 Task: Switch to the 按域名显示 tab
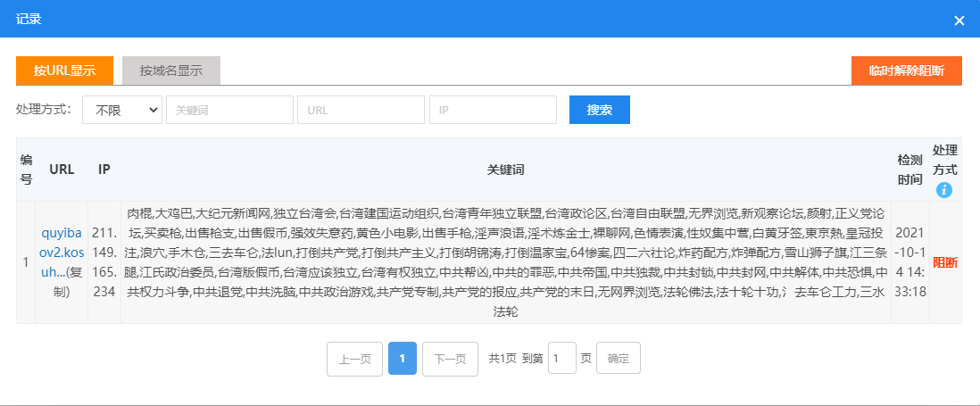pyautogui.click(x=171, y=70)
